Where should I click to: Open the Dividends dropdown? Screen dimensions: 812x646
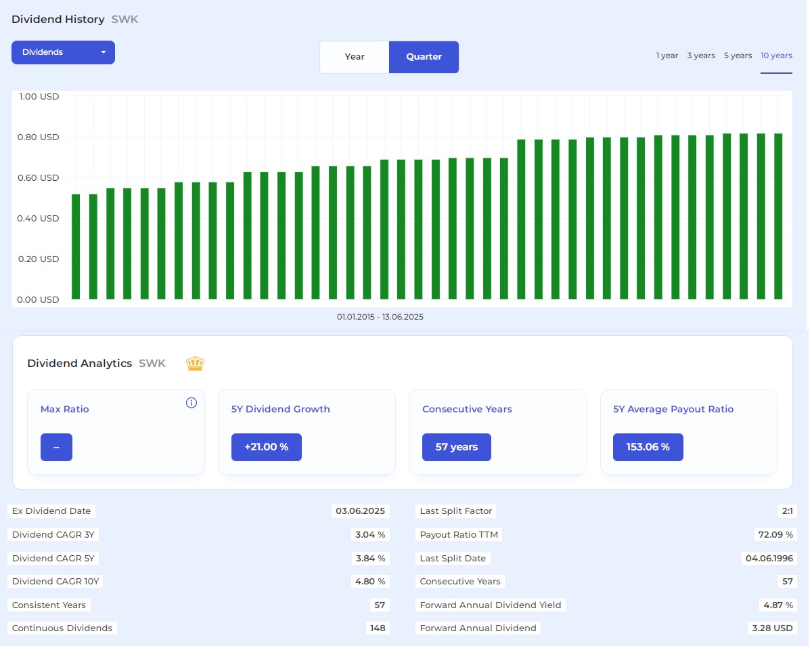pos(63,53)
